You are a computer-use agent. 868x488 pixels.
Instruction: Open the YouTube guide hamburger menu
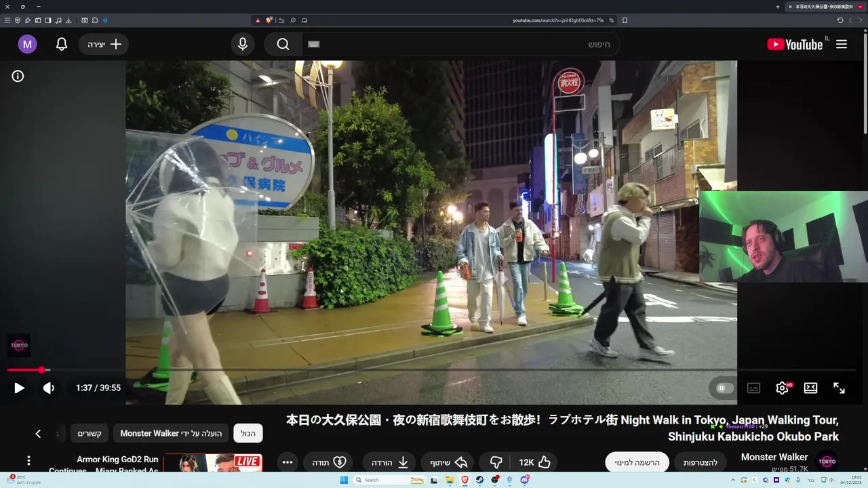pyautogui.click(x=842, y=45)
